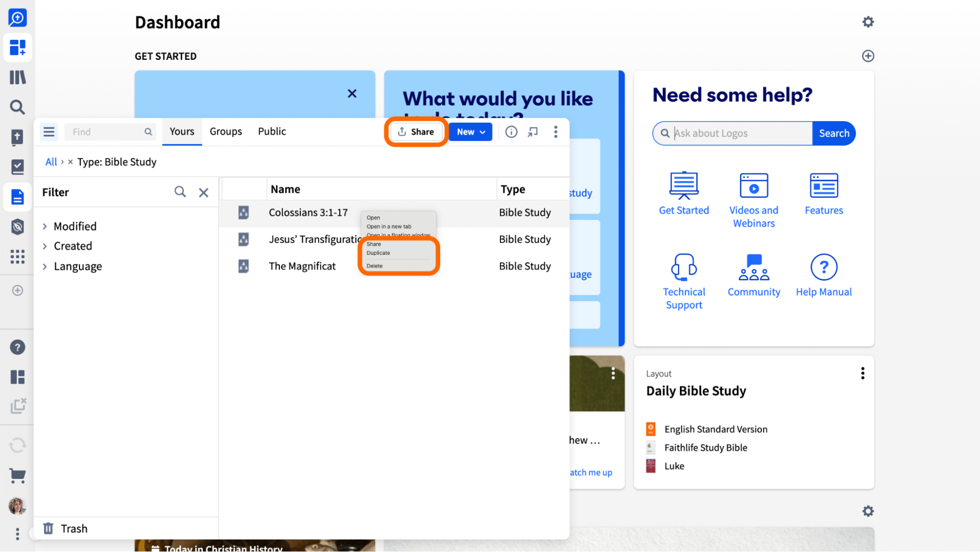Open the shield icon in sidebar
Screen dimensions: 980x552
pyautogui.click(x=18, y=227)
